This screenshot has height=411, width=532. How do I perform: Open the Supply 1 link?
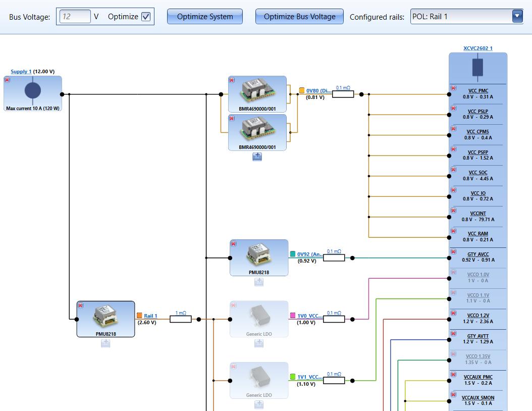click(x=21, y=72)
